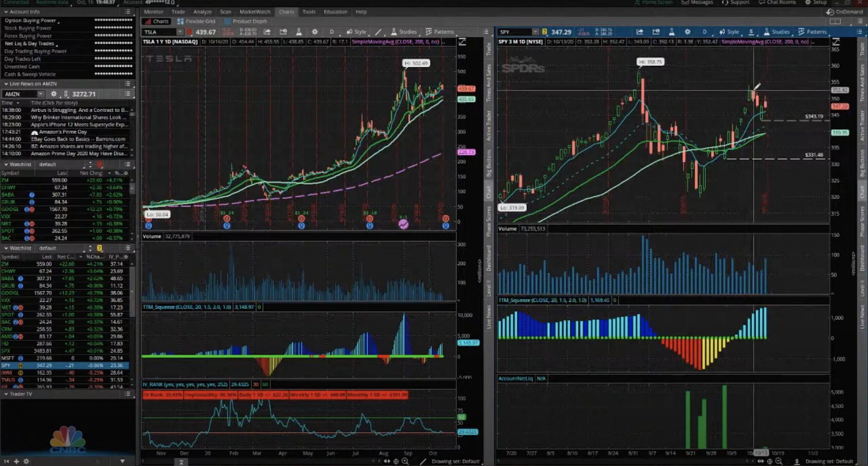
Task: Click the SPY symbol input field
Action: click(x=515, y=32)
